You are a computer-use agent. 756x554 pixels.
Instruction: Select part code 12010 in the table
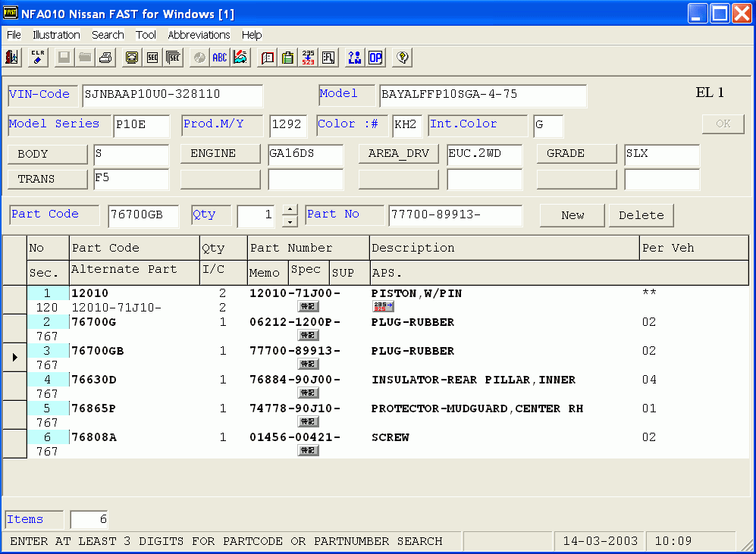point(89,293)
